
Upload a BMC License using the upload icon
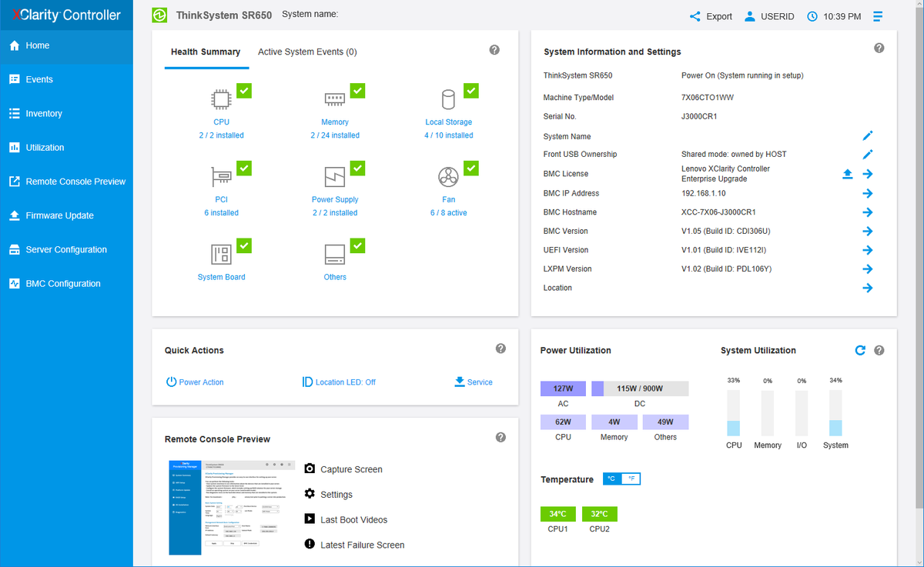pyautogui.click(x=848, y=174)
